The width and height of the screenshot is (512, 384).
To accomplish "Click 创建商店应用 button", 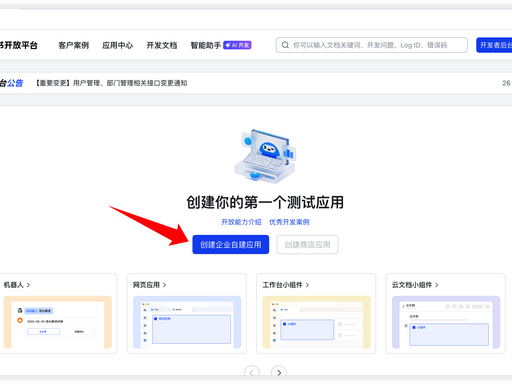I will coord(307,245).
